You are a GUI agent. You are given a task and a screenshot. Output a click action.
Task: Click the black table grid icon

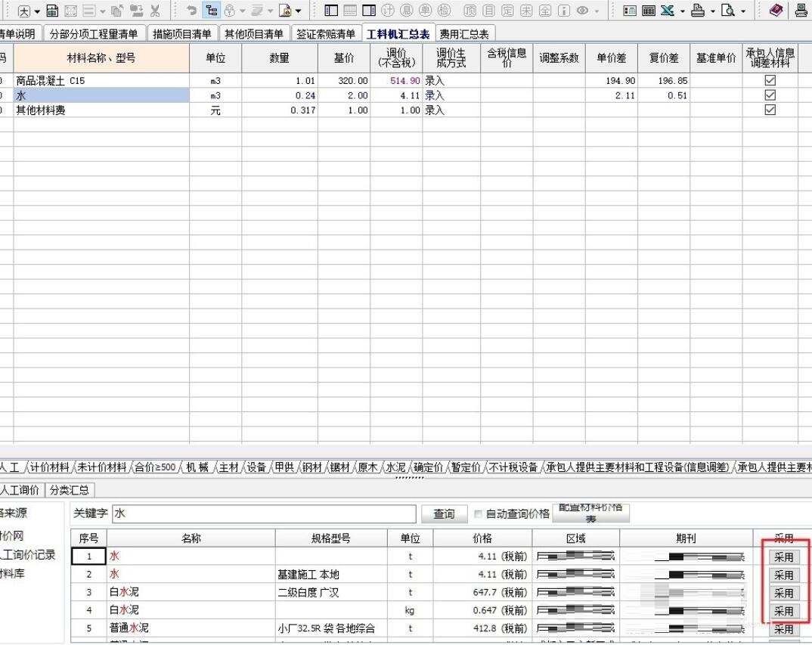pos(649,11)
